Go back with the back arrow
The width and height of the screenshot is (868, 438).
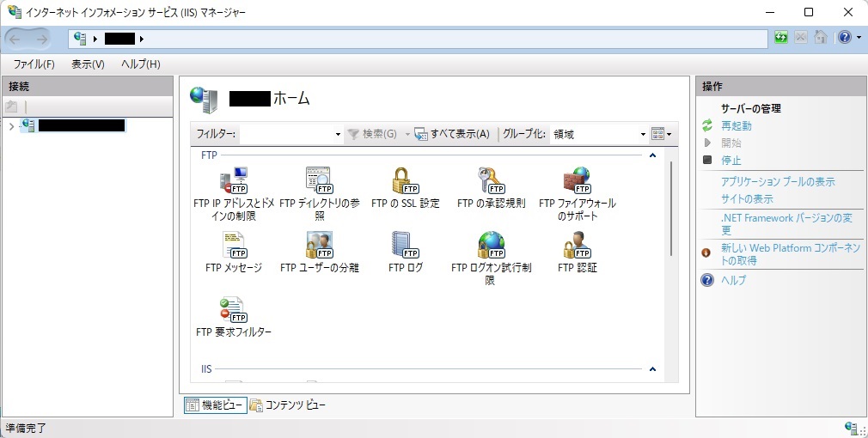[15, 39]
